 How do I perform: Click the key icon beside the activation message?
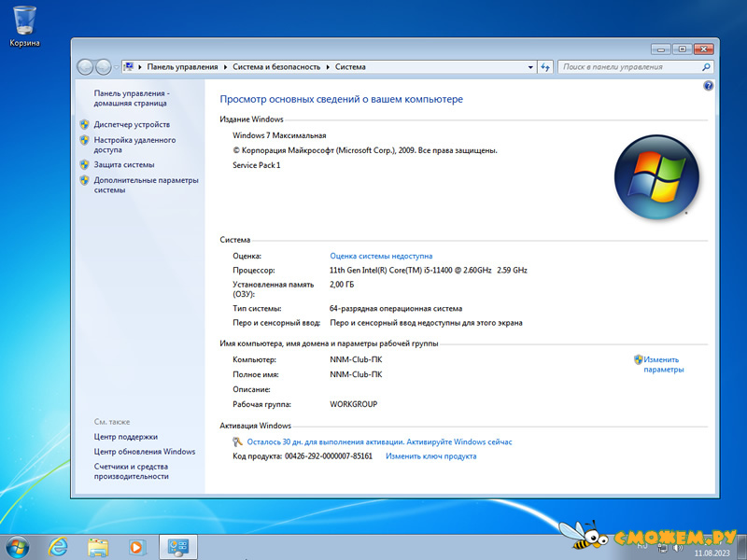pyautogui.click(x=237, y=441)
